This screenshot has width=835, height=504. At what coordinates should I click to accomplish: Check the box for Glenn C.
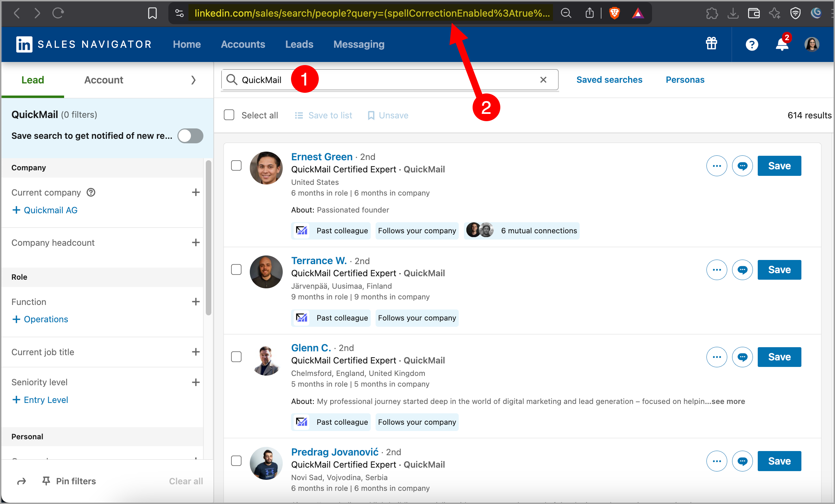(236, 357)
